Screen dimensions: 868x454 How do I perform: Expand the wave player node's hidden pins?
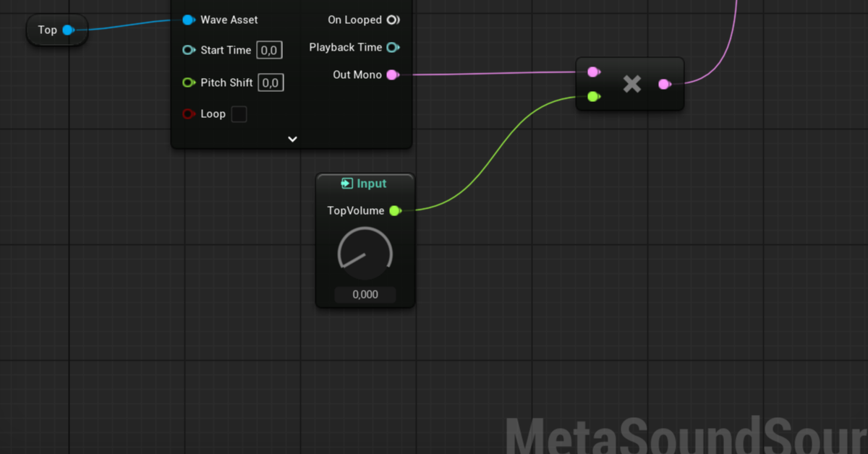click(x=292, y=139)
